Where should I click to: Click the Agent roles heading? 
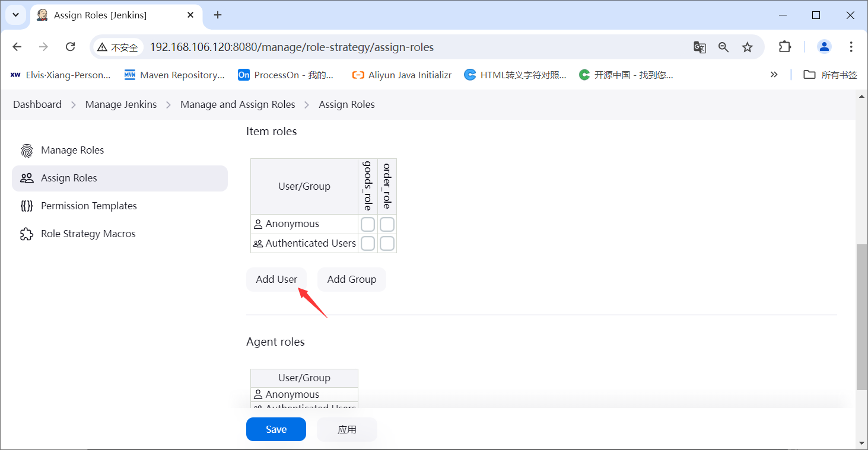click(275, 342)
